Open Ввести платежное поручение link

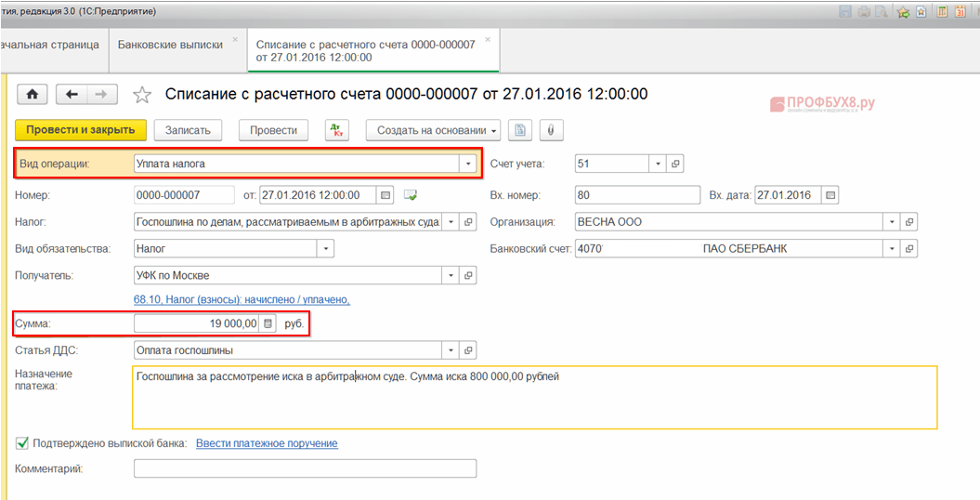pos(267,443)
